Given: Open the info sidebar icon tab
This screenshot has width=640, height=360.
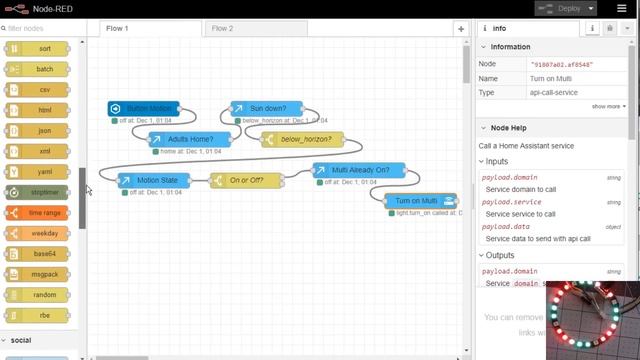Looking at the screenshot, I should click(x=592, y=28).
